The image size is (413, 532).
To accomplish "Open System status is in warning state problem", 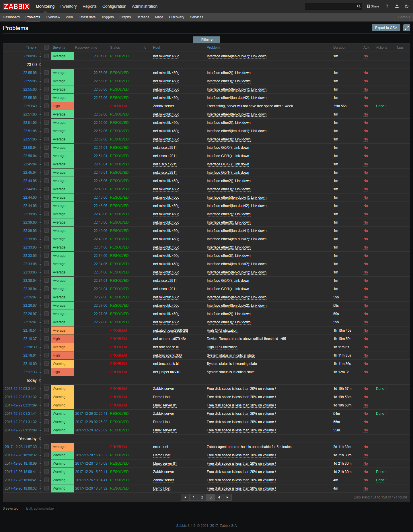I will (x=232, y=364).
